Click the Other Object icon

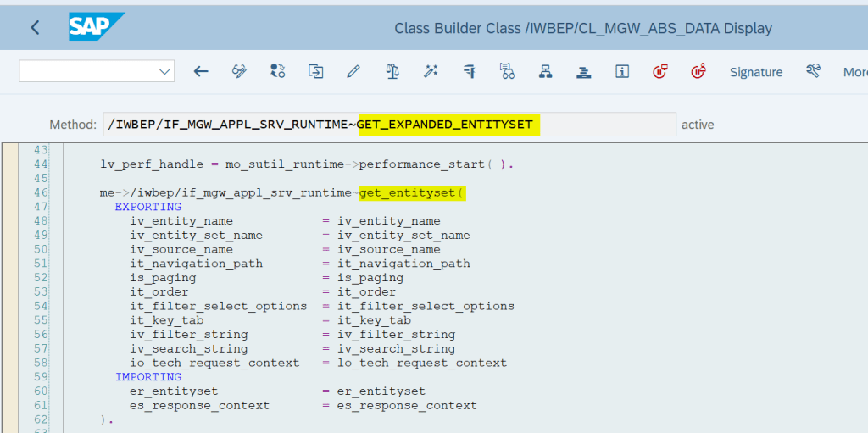[x=315, y=71]
